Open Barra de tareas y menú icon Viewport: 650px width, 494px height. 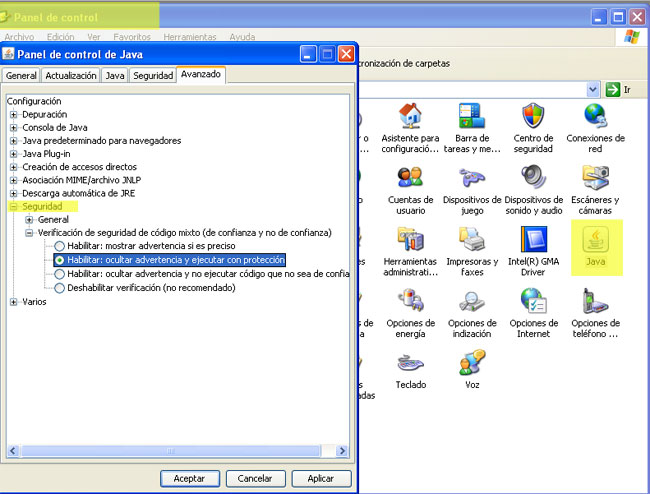pos(472,116)
